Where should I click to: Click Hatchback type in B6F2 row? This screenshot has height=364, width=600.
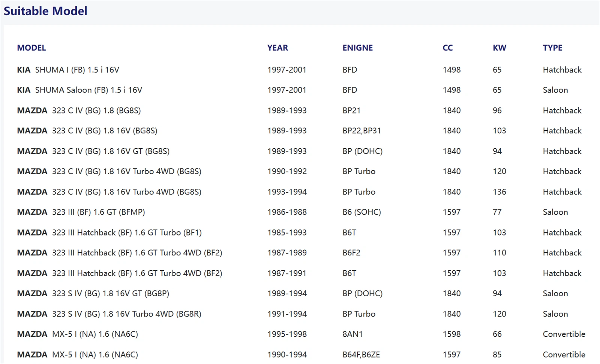562,253
